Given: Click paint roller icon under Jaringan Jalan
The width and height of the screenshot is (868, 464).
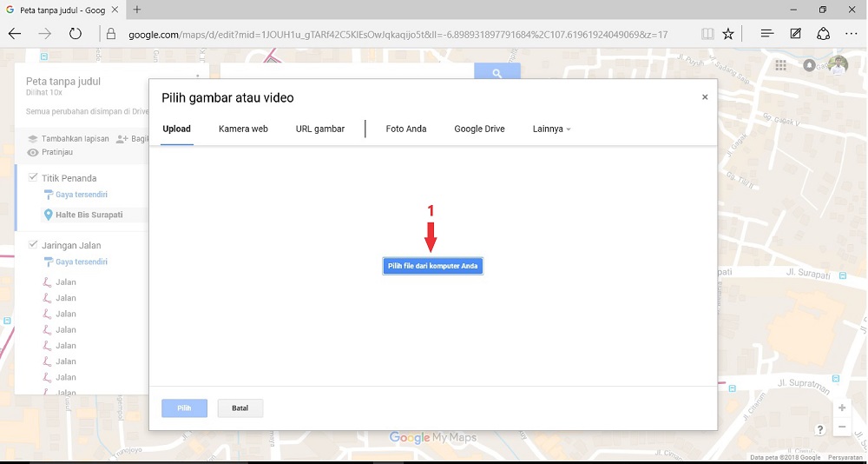Looking at the screenshot, I should (x=48, y=262).
